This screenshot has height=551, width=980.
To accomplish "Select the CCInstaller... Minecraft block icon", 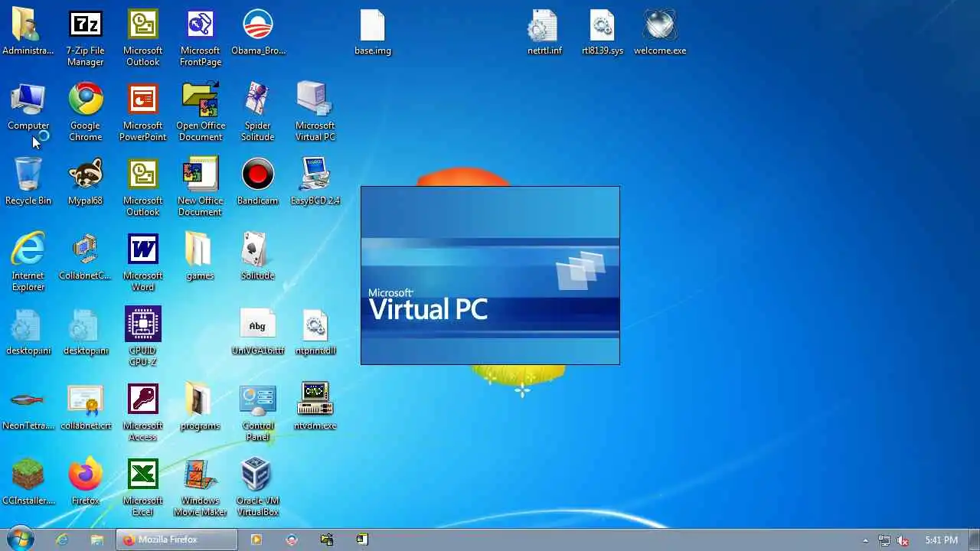I will [x=28, y=482].
